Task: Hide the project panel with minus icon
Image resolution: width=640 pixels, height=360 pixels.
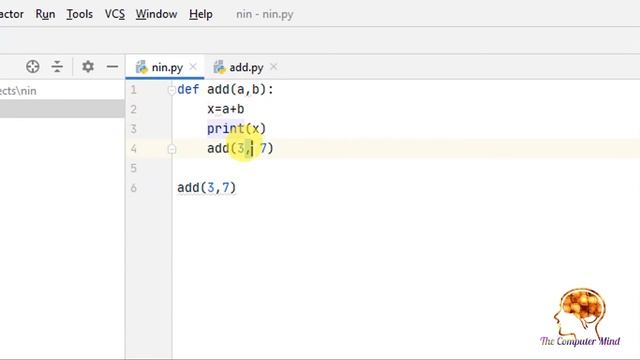Action: pos(112,67)
